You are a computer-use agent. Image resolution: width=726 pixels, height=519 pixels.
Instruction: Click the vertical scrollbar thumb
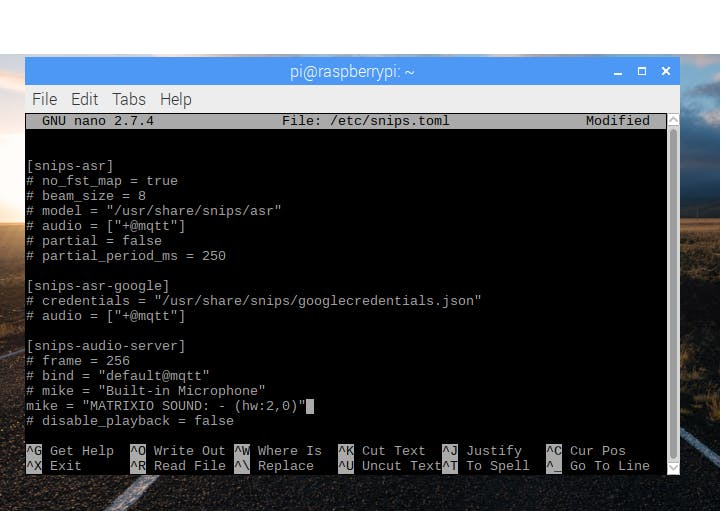pyautogui.click(x=673, y=294)
